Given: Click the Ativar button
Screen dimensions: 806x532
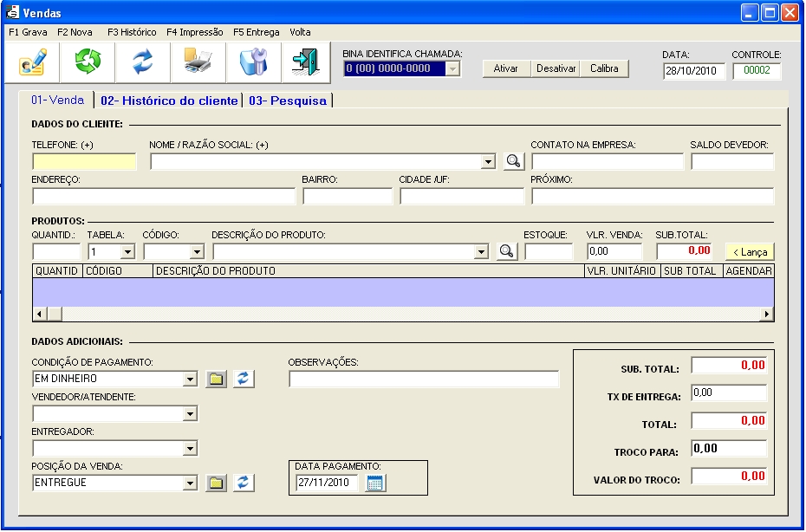Looking at the screenshot, I should point(505,68).
